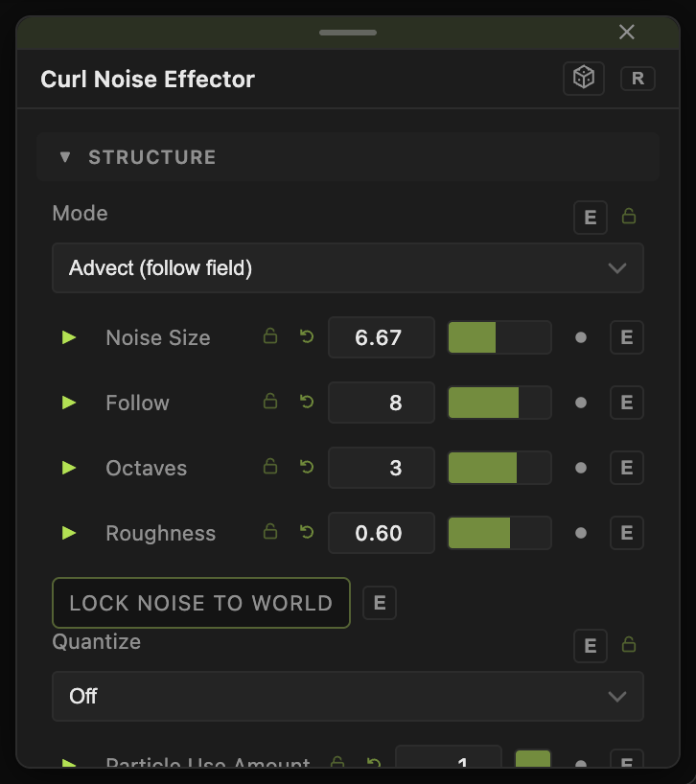Expand the Follow parameter triangle

pyautogui.click(x=69, y=403)
